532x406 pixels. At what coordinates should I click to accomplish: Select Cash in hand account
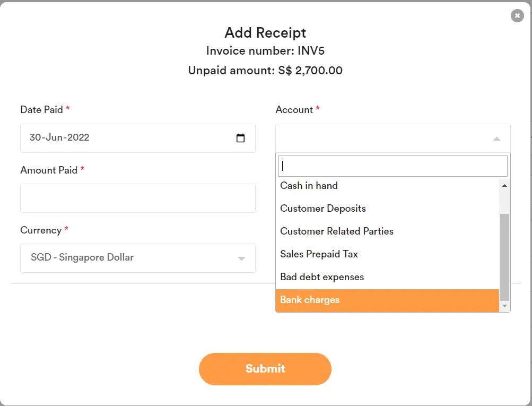308,186
